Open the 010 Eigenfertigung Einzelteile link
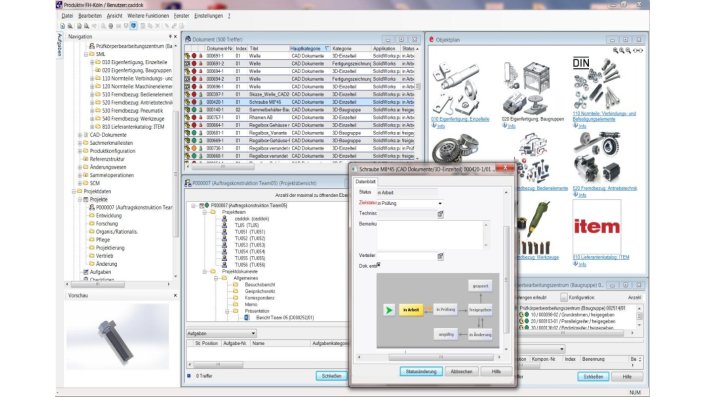705x397 pixels. click(460, 120)
